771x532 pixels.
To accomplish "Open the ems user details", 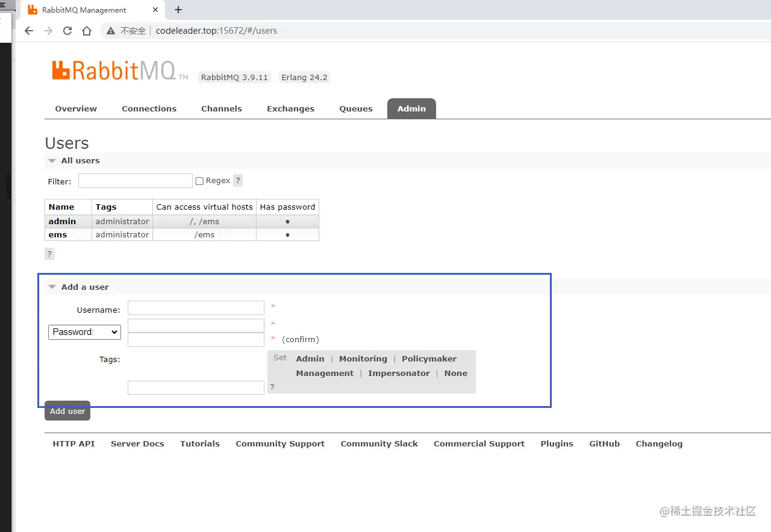I will [58, 235].
